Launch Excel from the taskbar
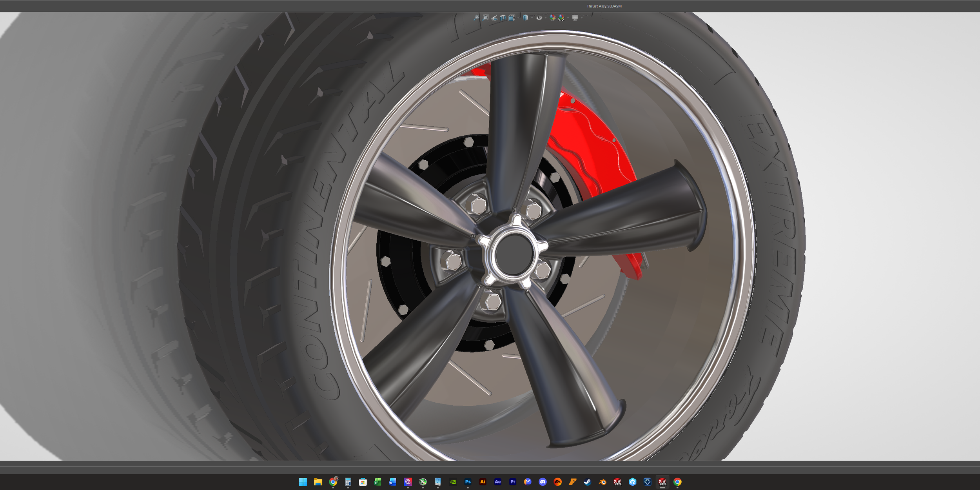The height and width of the screenshot is (490, 980). (378, 482)
